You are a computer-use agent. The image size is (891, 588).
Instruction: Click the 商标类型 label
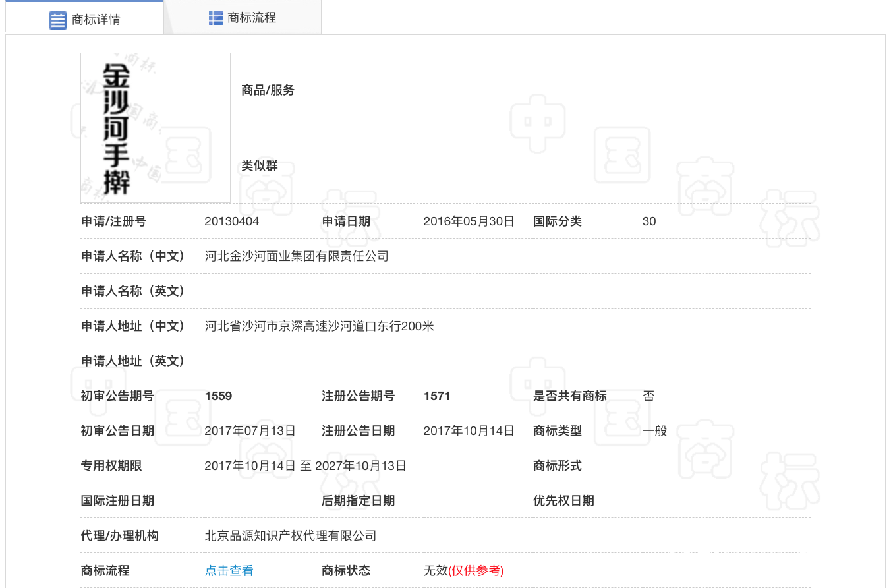(x=558, y=431)
